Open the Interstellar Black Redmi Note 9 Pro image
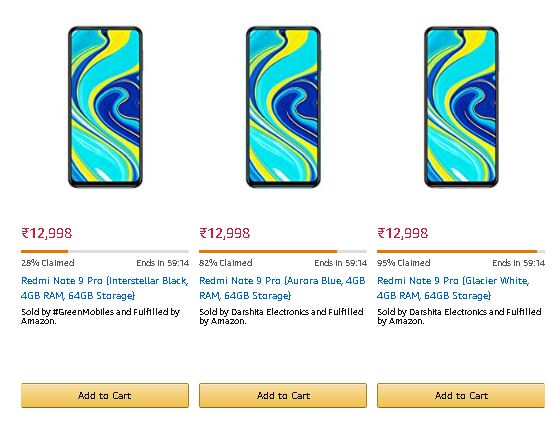This screenshot has width=554, height=421. pyautogui.click(x=105, y=107)
